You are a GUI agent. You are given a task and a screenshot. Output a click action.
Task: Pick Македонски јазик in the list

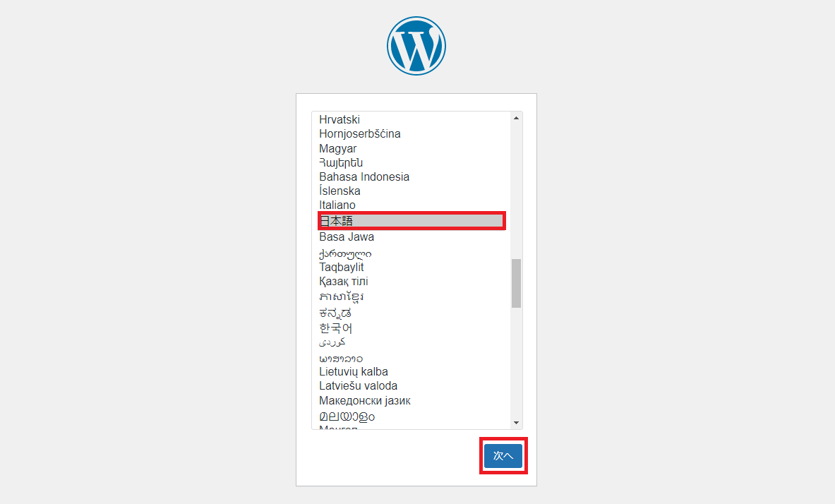pos(365,401)
